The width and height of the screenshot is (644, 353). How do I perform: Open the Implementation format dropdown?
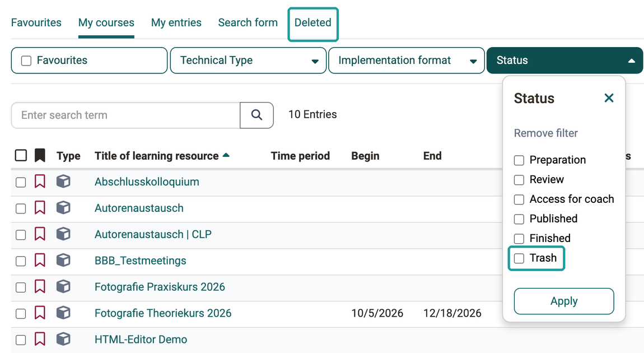pyautogui.click(x=407, y=61)
